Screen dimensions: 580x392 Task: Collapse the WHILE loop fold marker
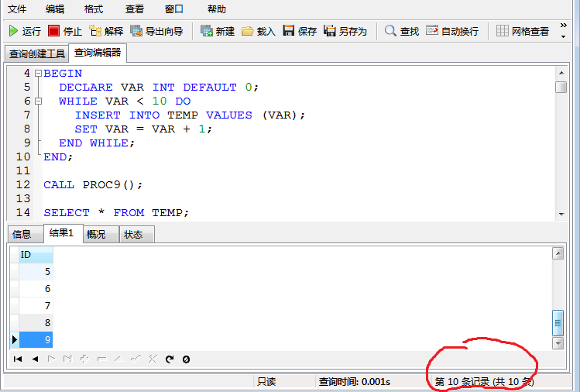point(38,101)
